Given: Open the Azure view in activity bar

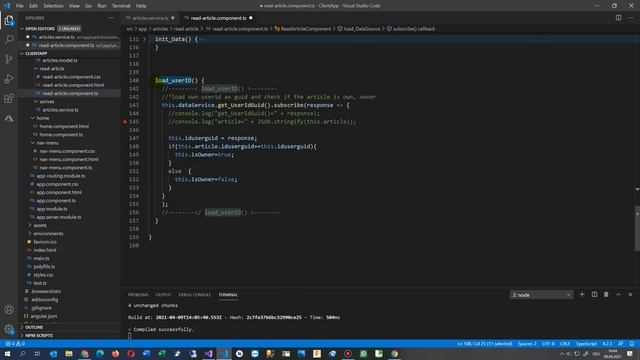Looking at the screenshot, I should point(9,118).
